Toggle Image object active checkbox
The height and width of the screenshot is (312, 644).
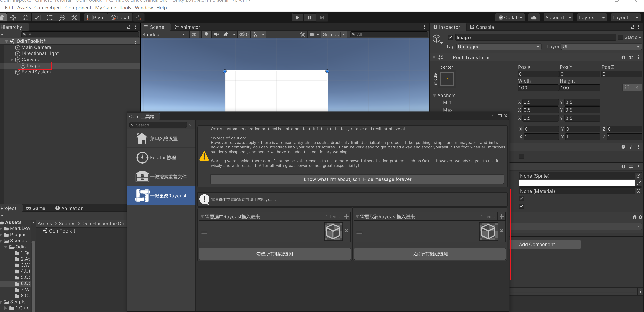click(450, 37)
